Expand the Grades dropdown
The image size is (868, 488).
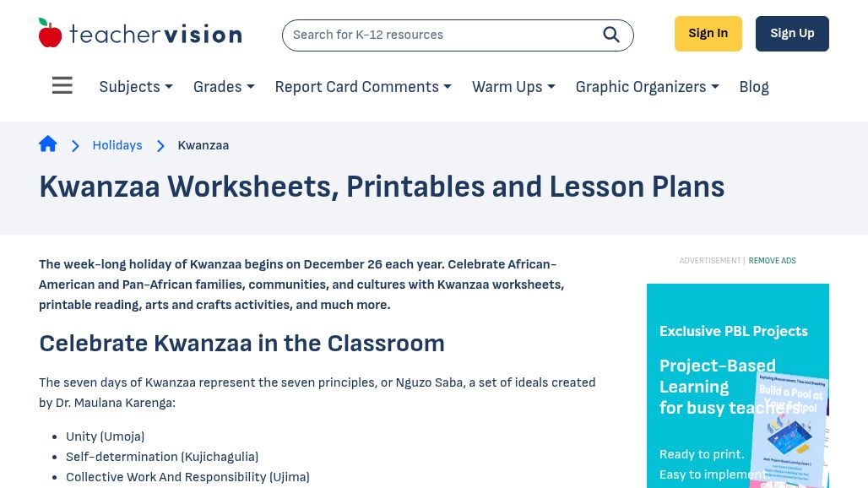coord(224,87)
